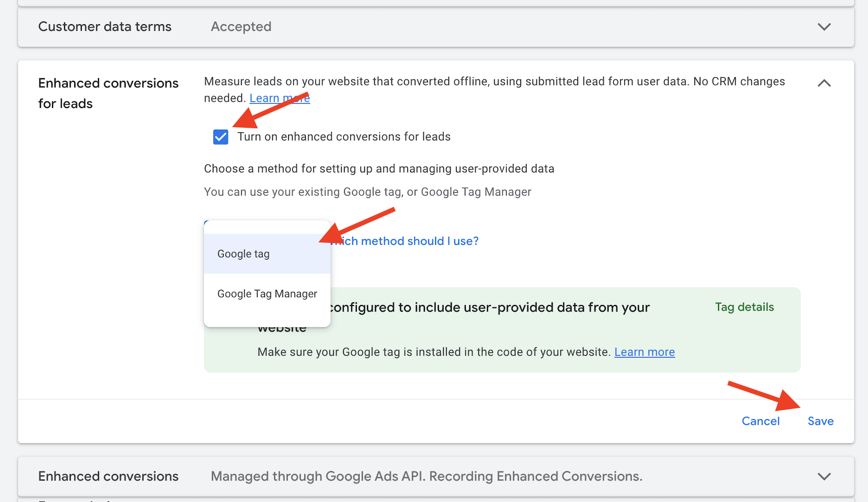This screenshot has width=868, height=502.
Task: Open Learn more link about Google tag installation
Action: pos(644,352)
